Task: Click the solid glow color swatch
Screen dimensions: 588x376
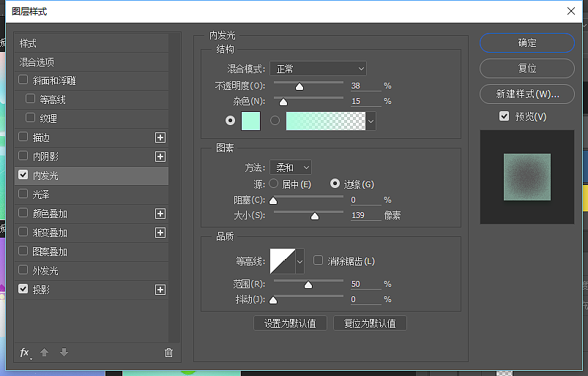Action: click(250, 121)
